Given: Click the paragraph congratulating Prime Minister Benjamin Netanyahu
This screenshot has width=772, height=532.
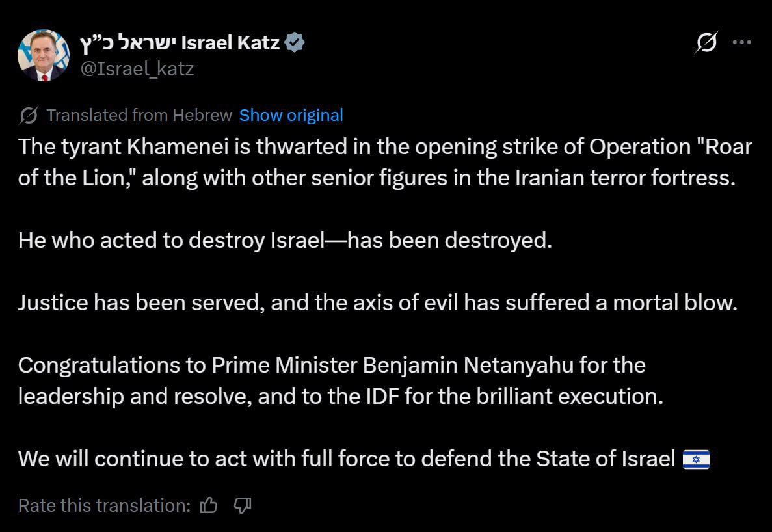Looking at the screenshot, I should [340, 381].
